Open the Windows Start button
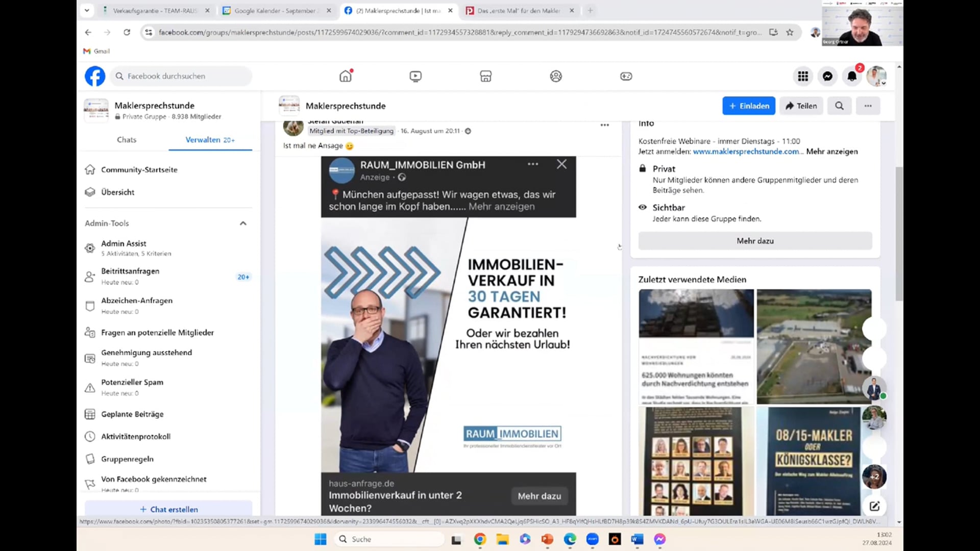980x551 pixels. [x=321, y=539]
